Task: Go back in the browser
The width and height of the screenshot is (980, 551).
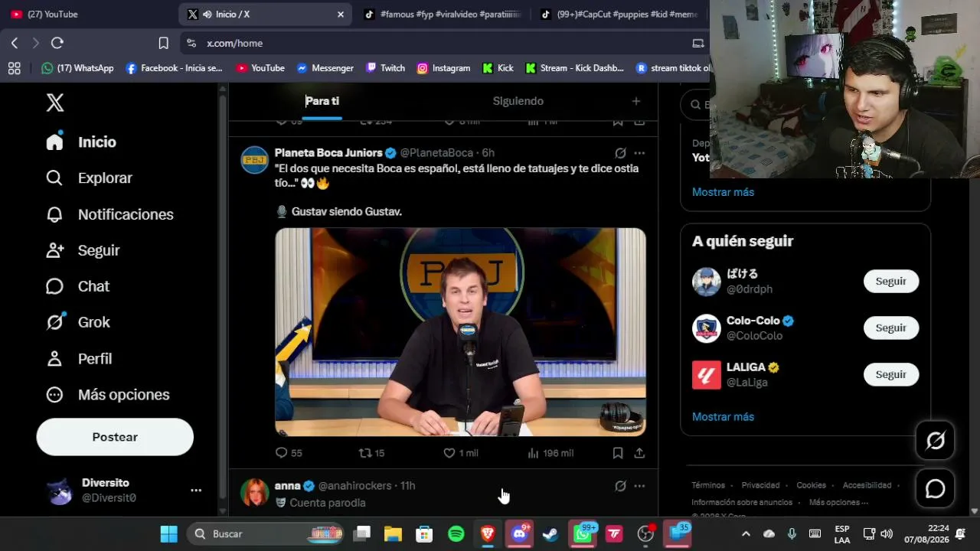Action: [x=15, y=44]
